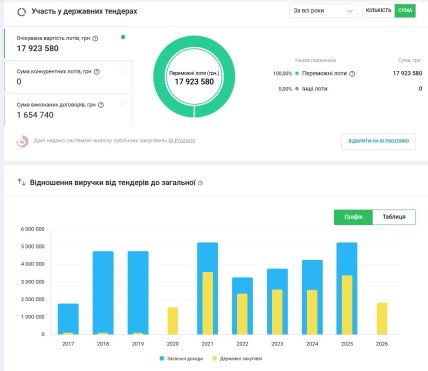Click the yellow 2026 bar in chart

(382, 319)
